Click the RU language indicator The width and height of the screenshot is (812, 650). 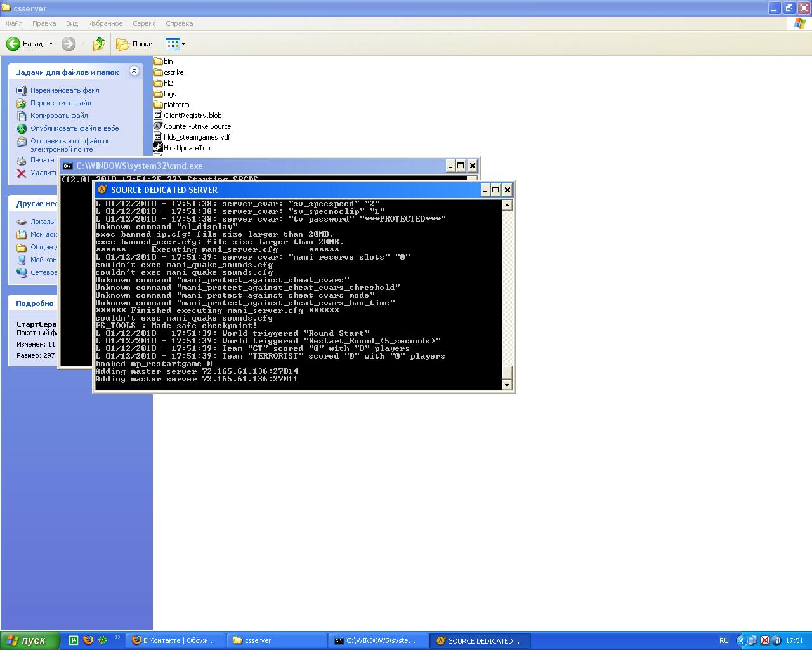click(724, 640)
